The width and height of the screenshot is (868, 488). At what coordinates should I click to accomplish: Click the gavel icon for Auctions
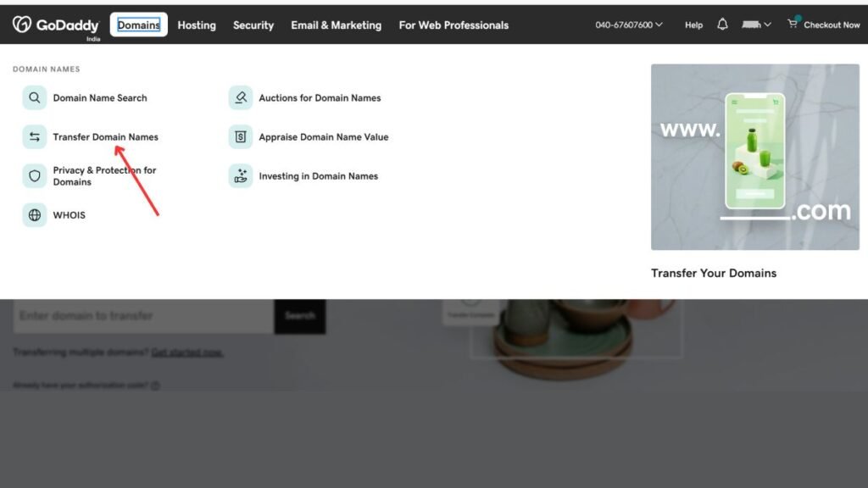pos(240,98)
